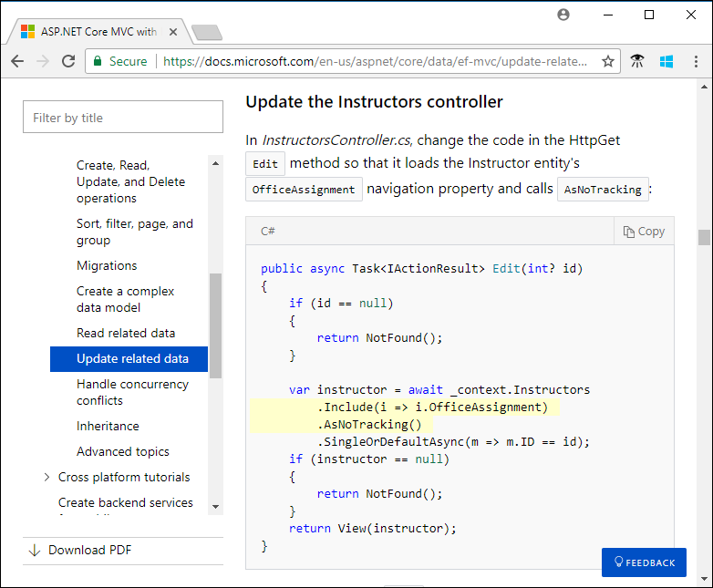The image size is (713, 588).
Task: Close the ASP.NET Core MVC tab
Action: [x=173, y=32]
